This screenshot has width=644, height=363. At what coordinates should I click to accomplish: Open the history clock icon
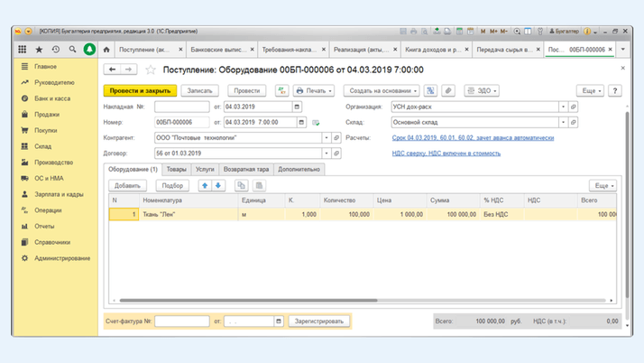click(56, 50)
